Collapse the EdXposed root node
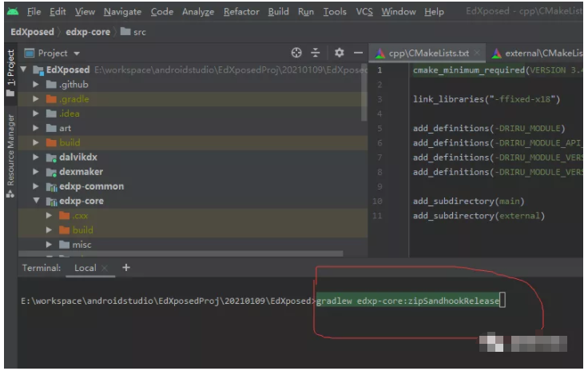The width and height of the screenshot is (588, 371). [x=24, y=70]
